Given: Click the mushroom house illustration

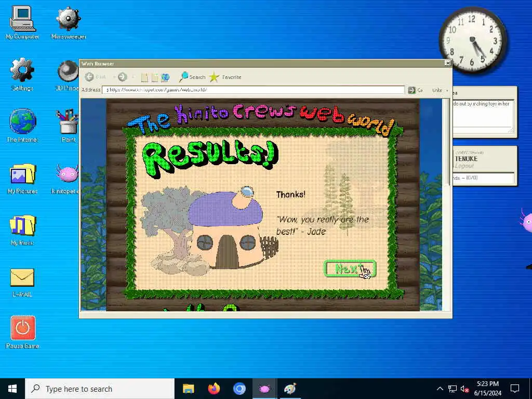Looking at the screenshot, I should [225, 228].
